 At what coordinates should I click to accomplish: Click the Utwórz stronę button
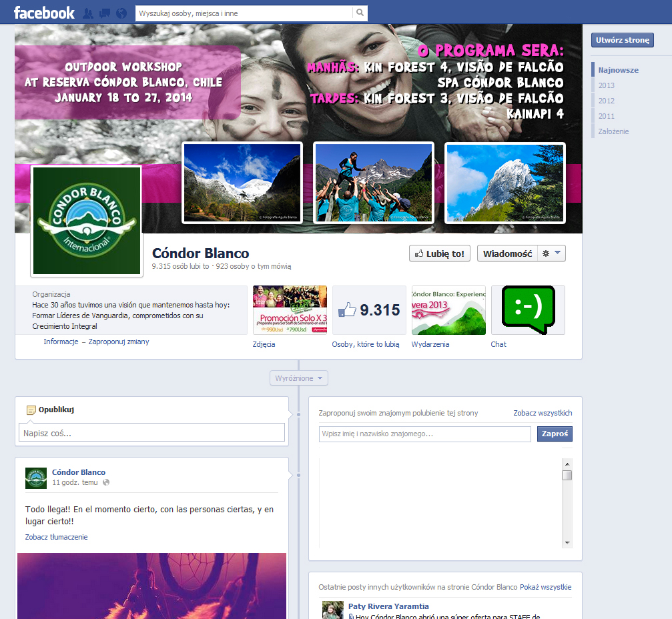pos(623,40)
